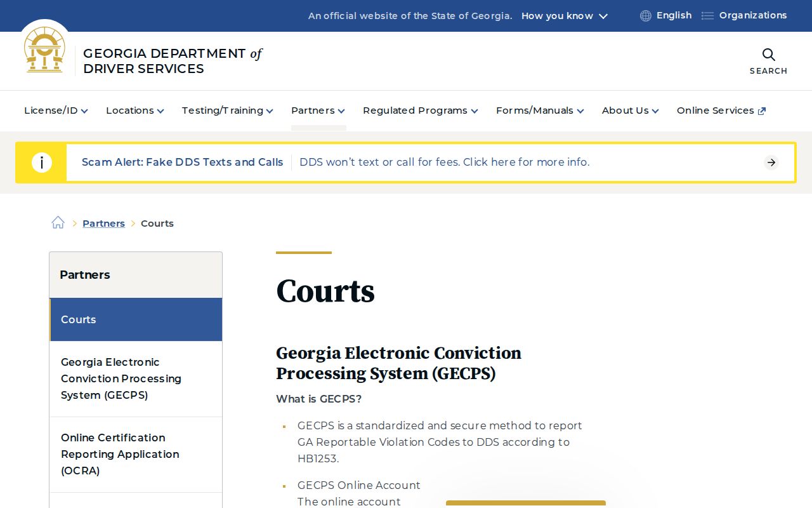
Task: Click the 'What is GECPS?' text
Action: pyautogui.click(x=318, y=399)
